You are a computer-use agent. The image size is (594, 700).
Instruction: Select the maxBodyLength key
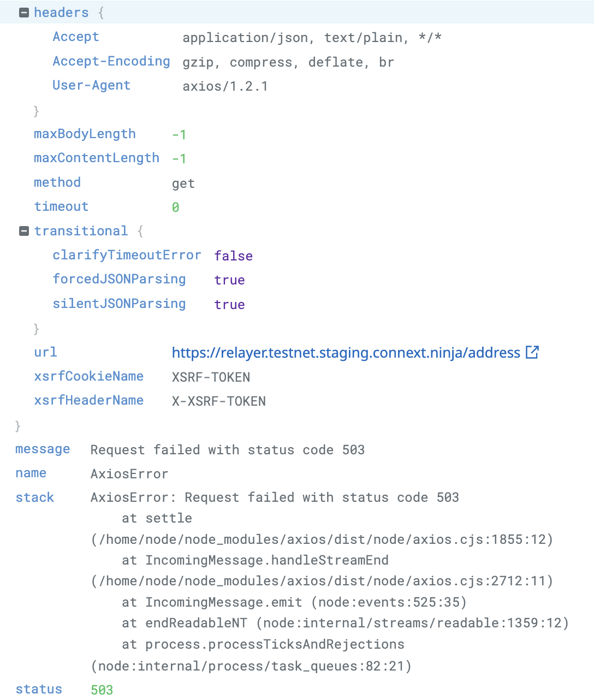coord(85,134)
